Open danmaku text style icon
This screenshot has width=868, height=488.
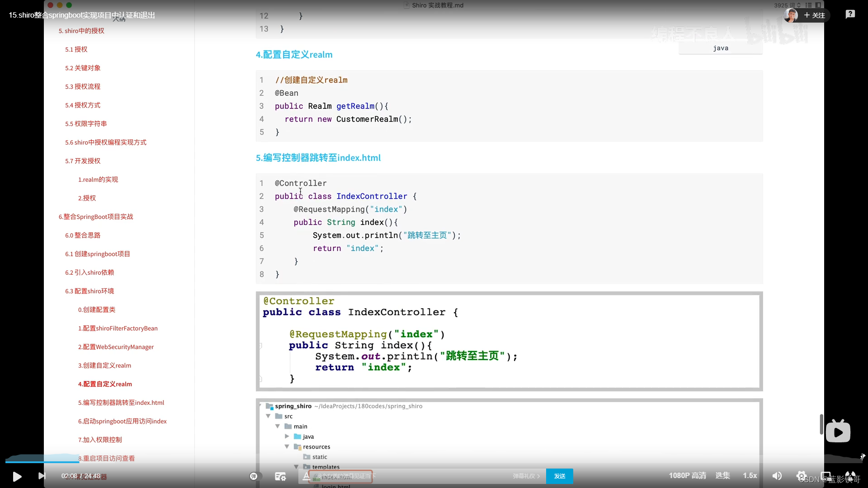[306, 476]
